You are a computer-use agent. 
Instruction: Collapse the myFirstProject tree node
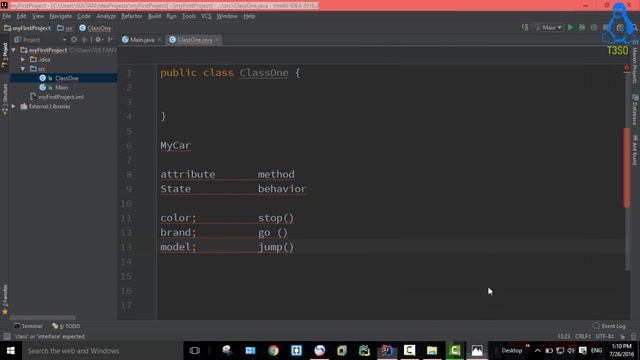[x=14, y=50]
